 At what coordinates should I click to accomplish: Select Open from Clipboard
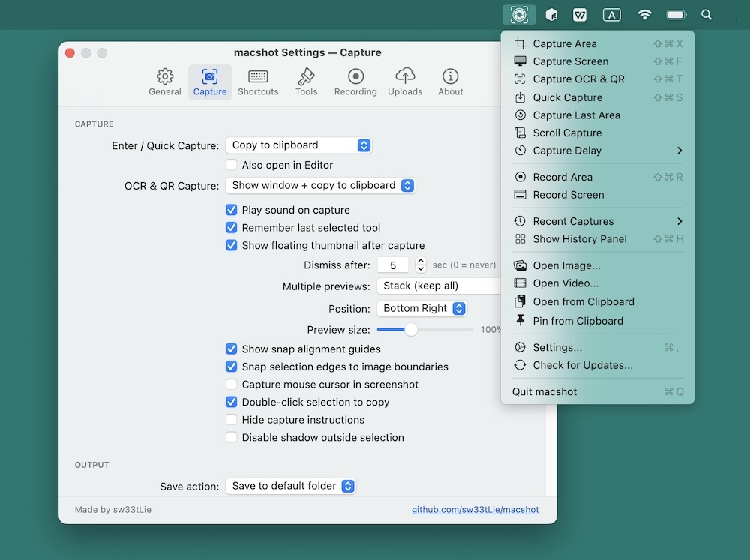[598, 302]
